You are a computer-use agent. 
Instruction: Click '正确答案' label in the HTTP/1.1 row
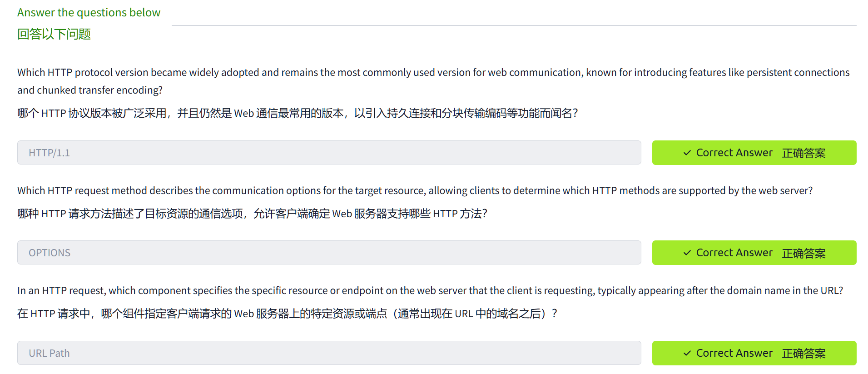click(x=804, y=153)
